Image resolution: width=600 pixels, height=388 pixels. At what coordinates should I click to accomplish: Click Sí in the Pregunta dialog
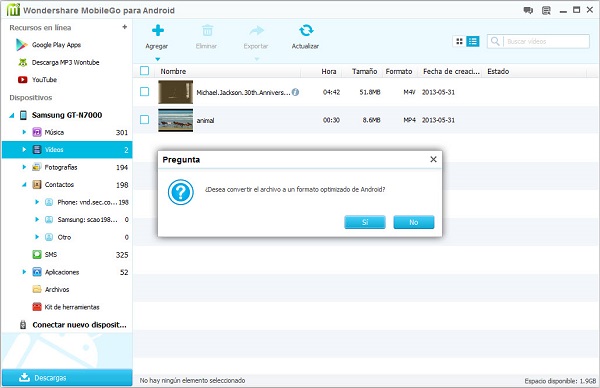click(365, 222)
